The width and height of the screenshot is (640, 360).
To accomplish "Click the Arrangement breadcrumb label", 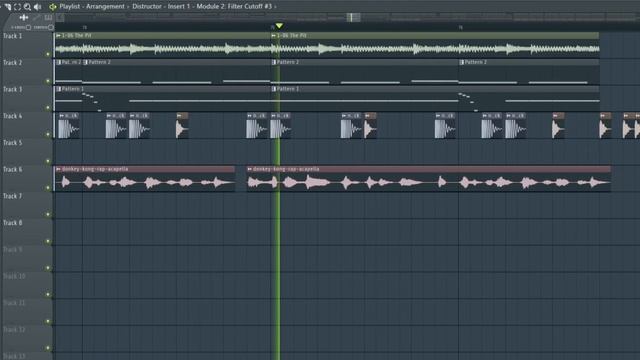I will [105, 7].
